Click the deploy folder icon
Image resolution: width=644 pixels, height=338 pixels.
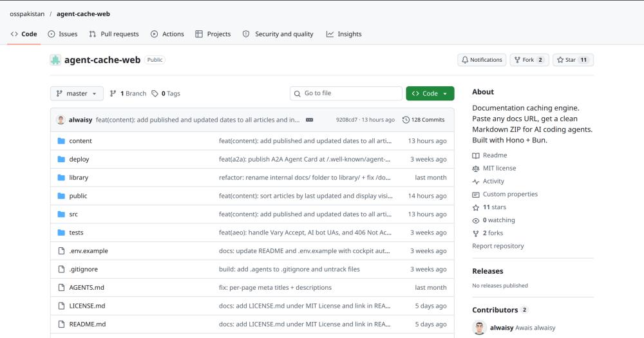tap(61, 160)
